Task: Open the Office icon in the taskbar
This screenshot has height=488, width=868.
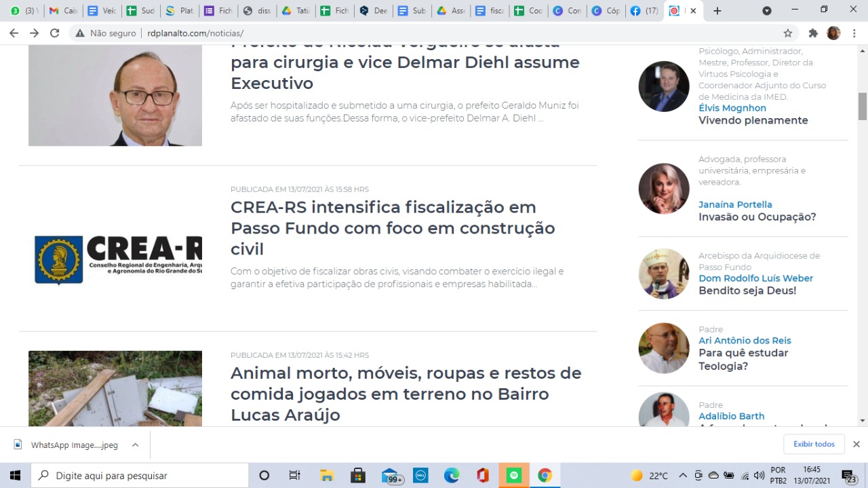Action: coord(483,475)
